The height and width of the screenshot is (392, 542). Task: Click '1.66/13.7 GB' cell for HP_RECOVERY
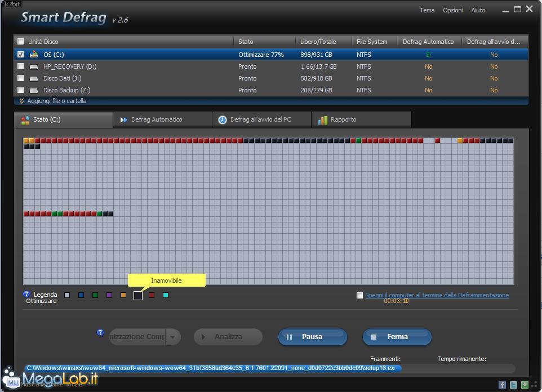[x=319, y=66]
